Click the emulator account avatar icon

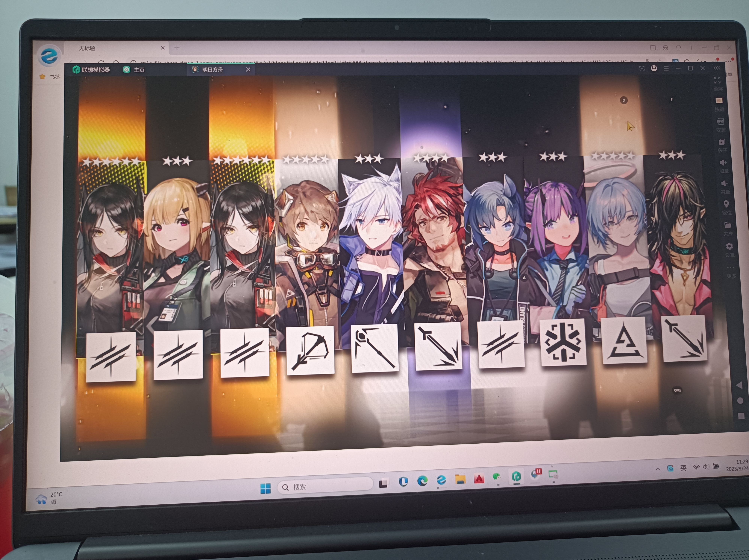[x=654, y=68]
